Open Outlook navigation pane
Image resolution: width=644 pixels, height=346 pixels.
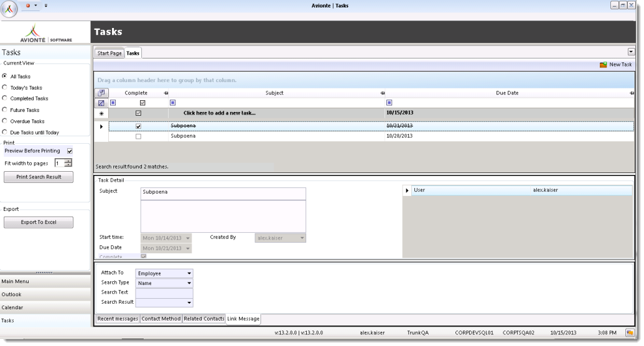(x=45, y=294)
